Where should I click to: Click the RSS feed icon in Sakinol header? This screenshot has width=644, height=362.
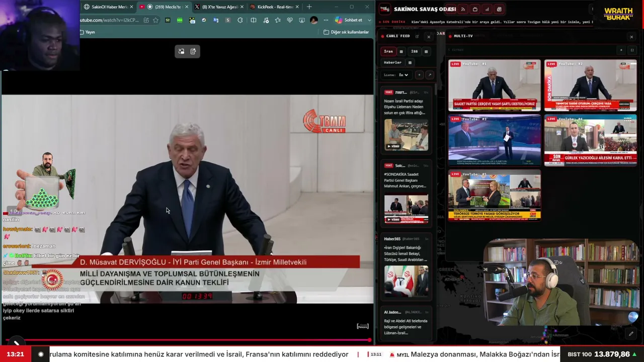pyautogui.click(x=463, y=9)
